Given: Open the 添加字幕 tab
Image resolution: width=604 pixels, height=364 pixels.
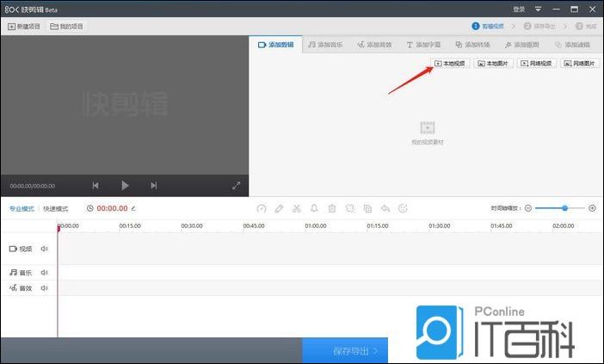Looking at the screenshot, I should coord(423,44).
